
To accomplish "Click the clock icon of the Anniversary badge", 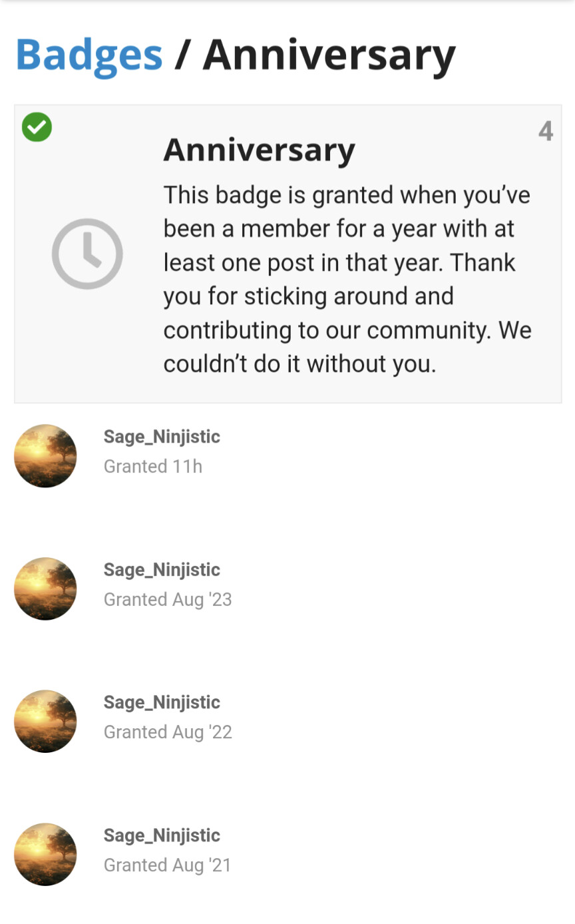I will [x=87, y=254].
